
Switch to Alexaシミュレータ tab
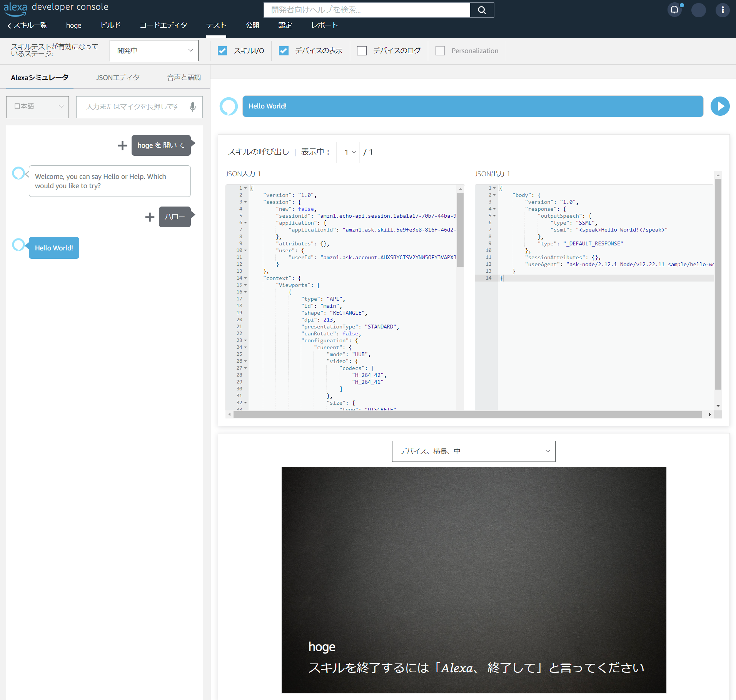[x=40, y=78]
